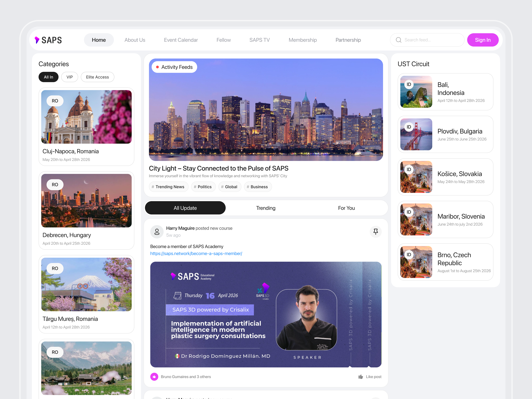This screenshot has height=399, width=532.
Task: Open the Brno, Czech Republic thumbnail
Action: point(416,262)
